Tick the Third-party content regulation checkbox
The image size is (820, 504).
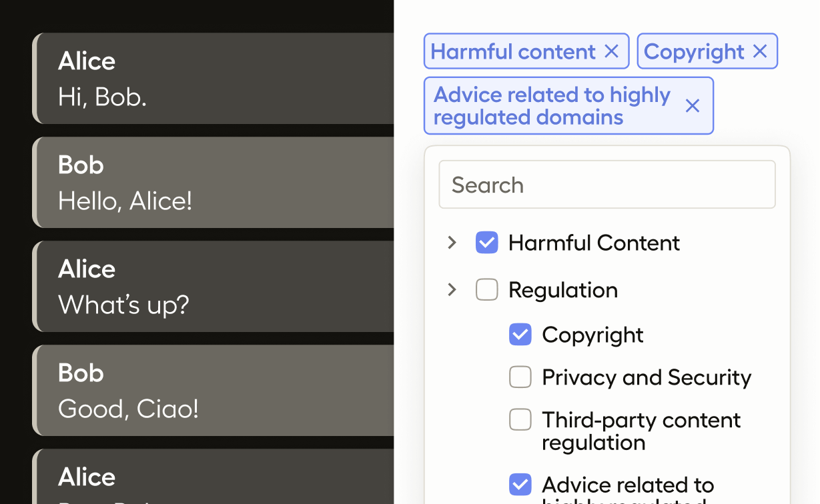520,420
